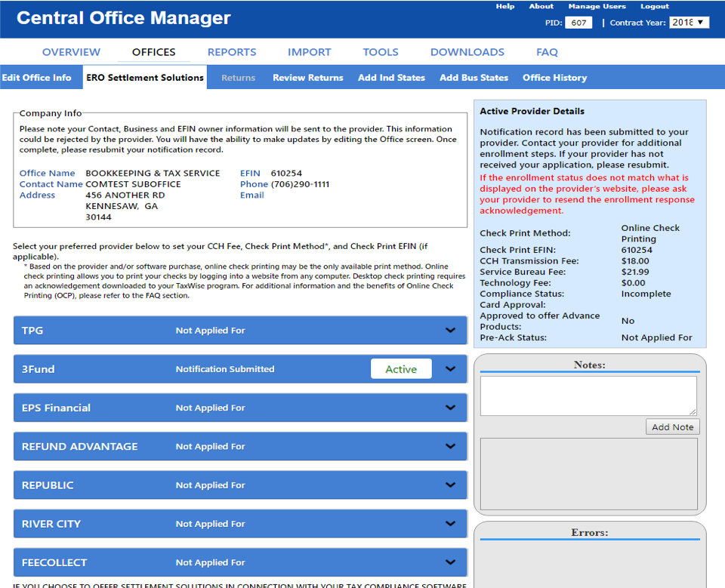Expand the RIVER CITY chevron
Viewport: 725px width, 588px height.
(450, 524)
